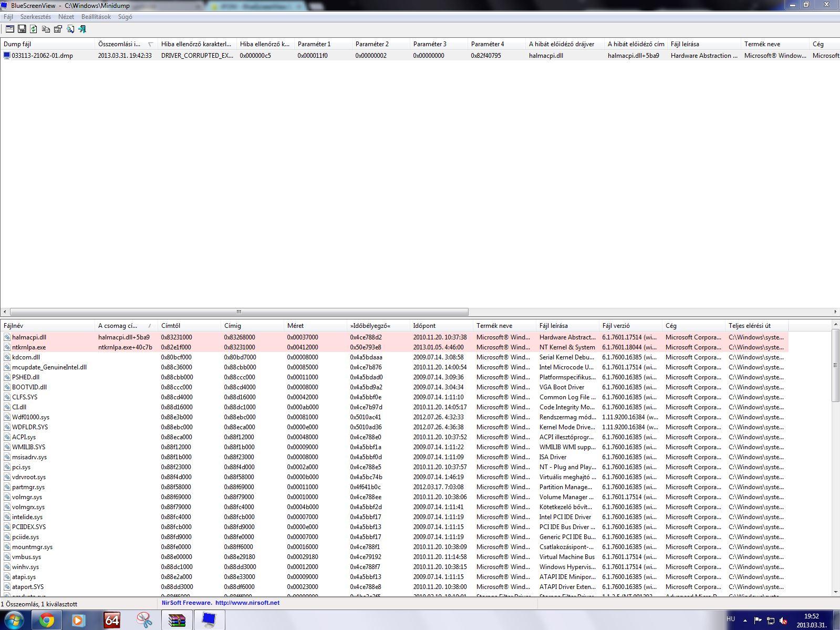The image size is (840, 630).
Task: Click ntkrnlpa.exe+40c7b stack address cell
Action: [x=125, y=347]
